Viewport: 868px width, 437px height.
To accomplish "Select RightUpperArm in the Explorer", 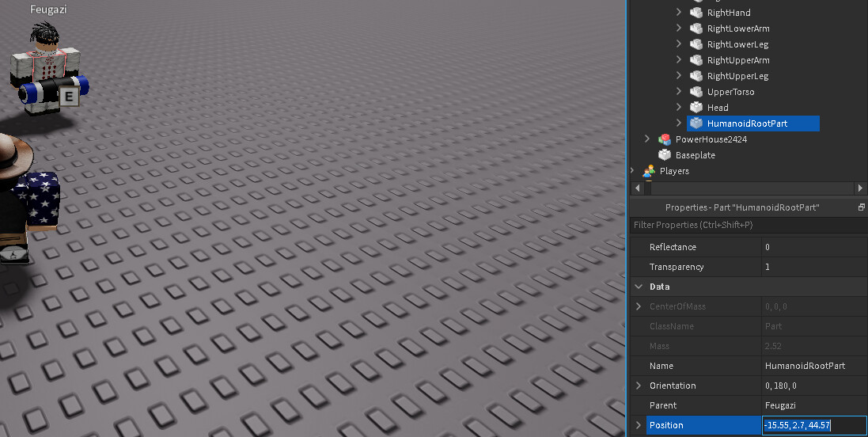I will point(738,60).
